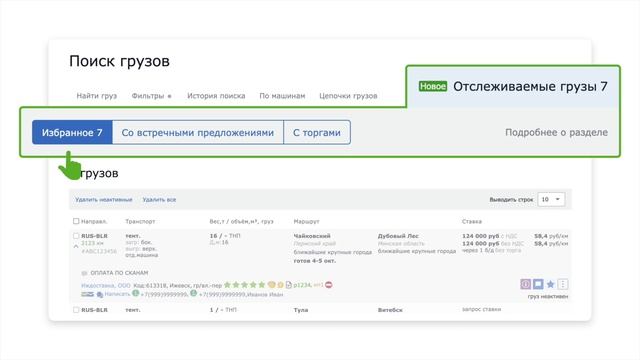
Task: Click ближайшие крупные города under Чайковский
Action: click(x=333, y=252)
